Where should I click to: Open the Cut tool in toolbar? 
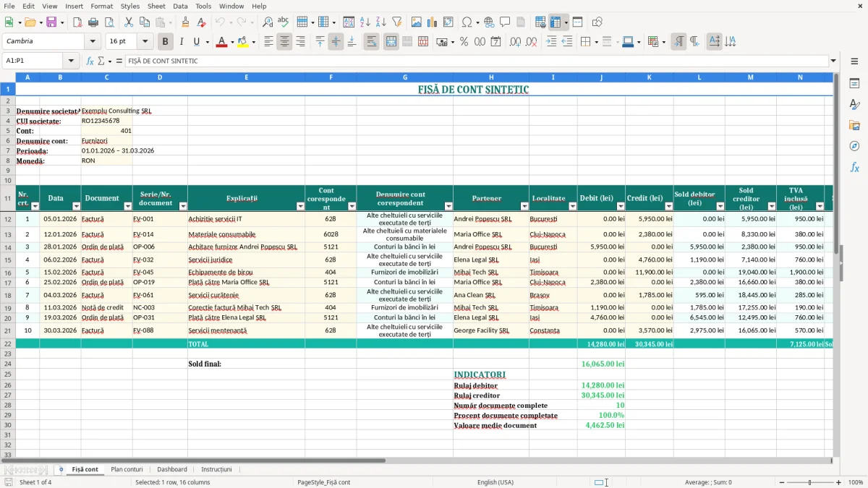(128, 22)
